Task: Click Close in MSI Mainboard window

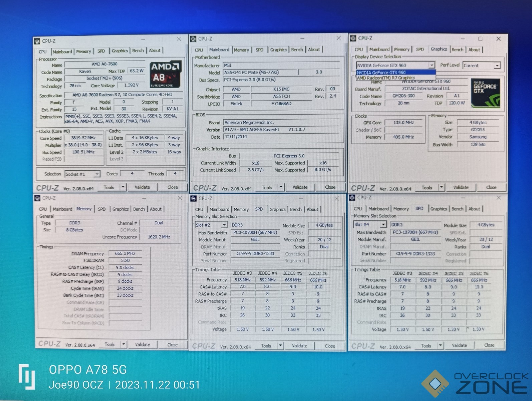Action: [x=330, y=187]
